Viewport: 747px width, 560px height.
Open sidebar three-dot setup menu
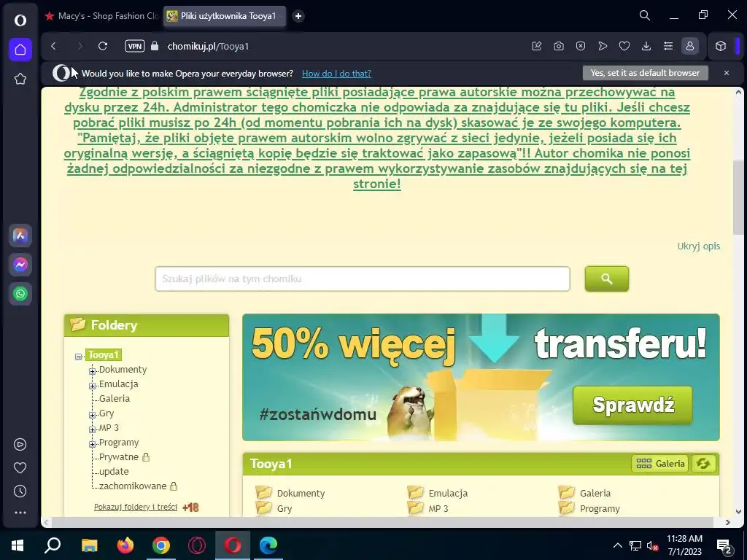point(20,513)
